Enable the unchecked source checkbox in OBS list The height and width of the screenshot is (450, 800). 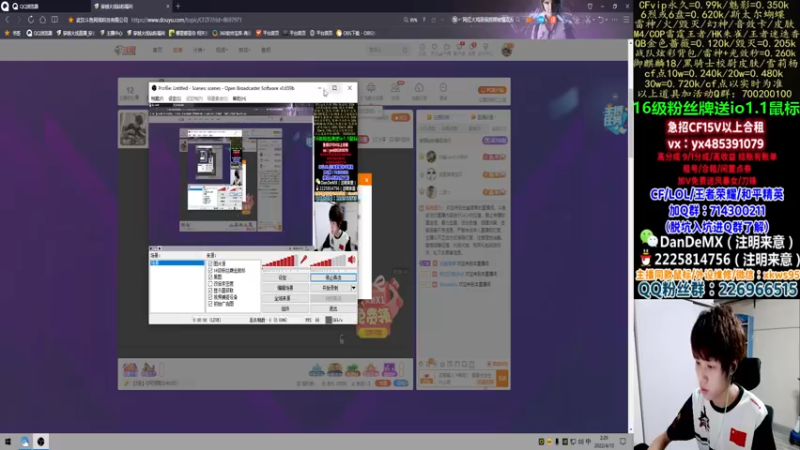210,284
